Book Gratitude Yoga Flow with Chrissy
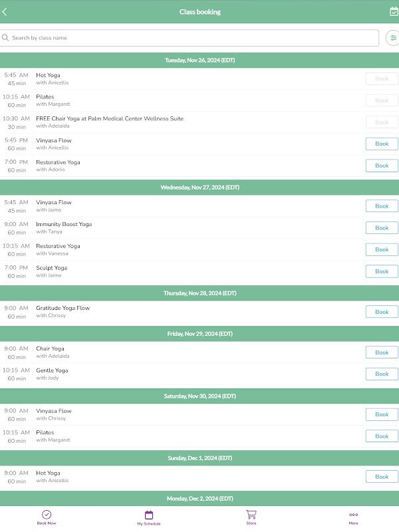This screenshot has height=532, width=399. click(382, 312)
